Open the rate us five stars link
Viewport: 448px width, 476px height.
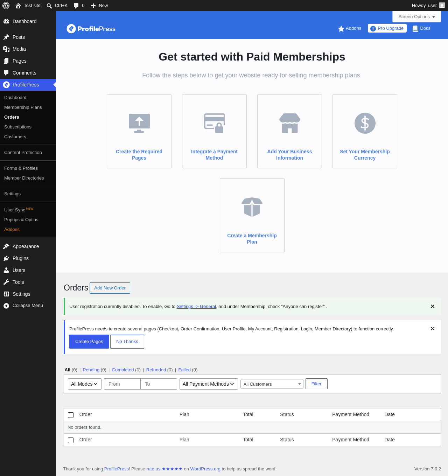(164, 469)
